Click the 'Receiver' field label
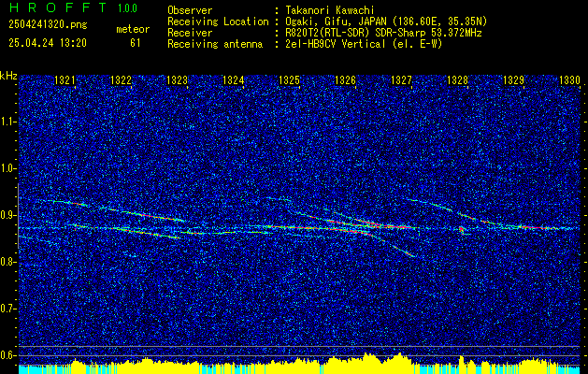588x374 pixels. coord(190,33)
